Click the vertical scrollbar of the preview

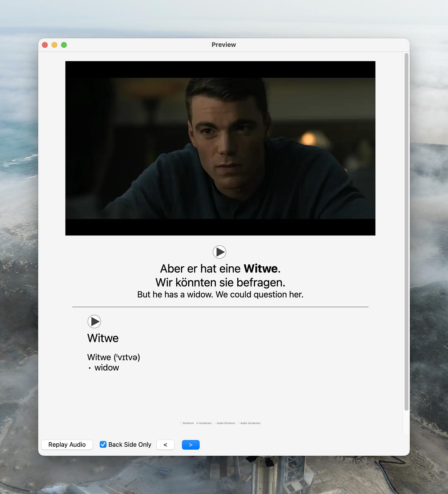coord(406,232)
